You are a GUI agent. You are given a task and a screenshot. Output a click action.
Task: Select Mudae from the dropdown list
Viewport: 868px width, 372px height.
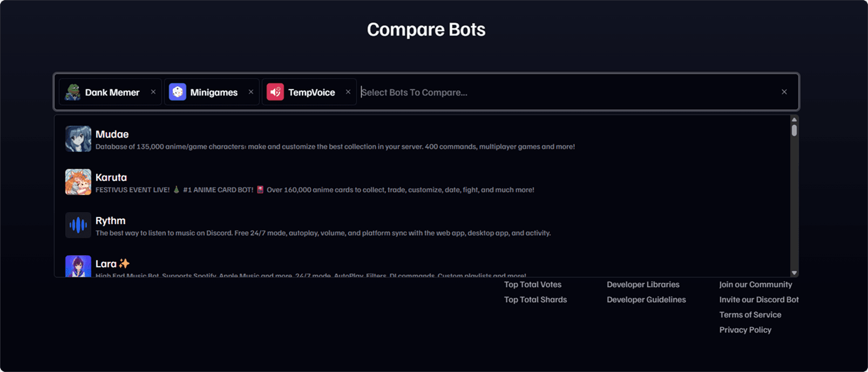point(422,139)
